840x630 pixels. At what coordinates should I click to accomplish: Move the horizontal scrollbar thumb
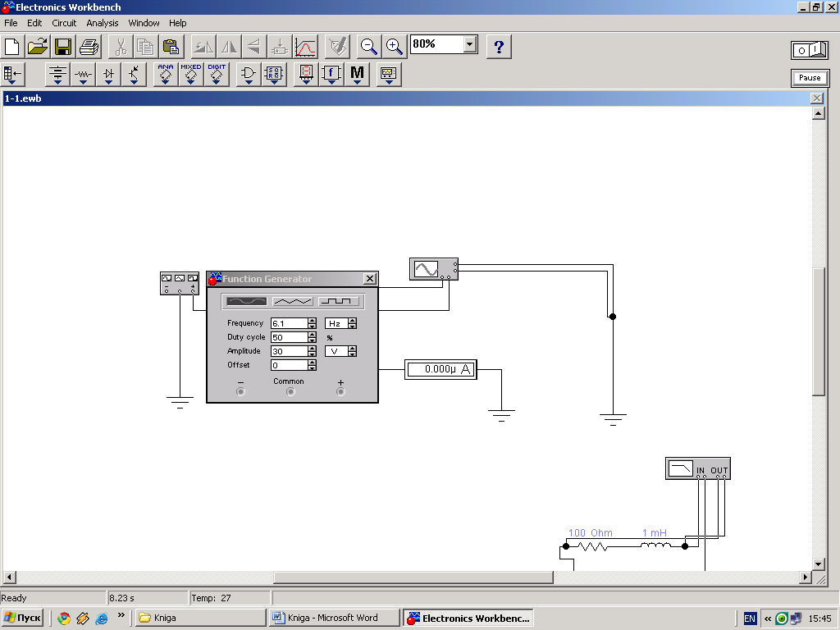point(413,577)
